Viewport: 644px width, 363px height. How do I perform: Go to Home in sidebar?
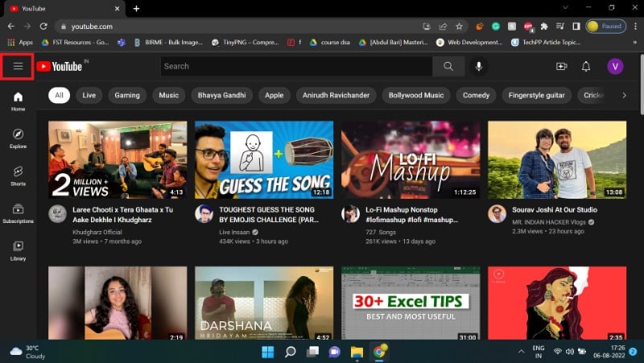pos(18,101)
